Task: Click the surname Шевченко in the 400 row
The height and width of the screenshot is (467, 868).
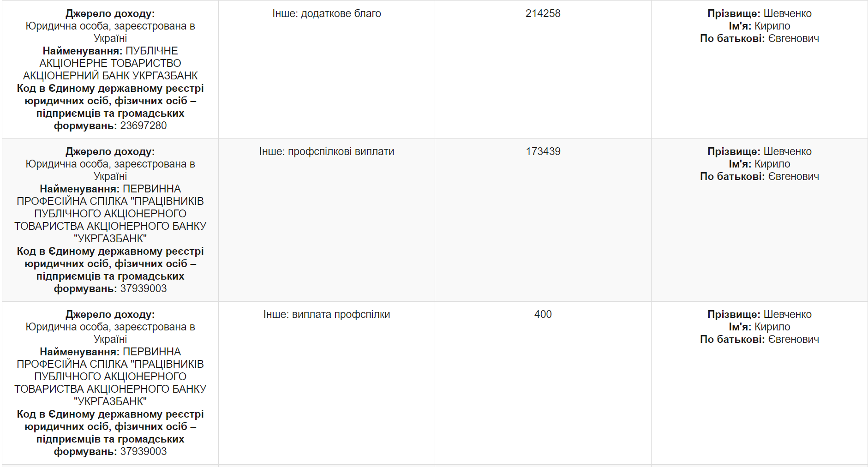Action: pos(787,314)
